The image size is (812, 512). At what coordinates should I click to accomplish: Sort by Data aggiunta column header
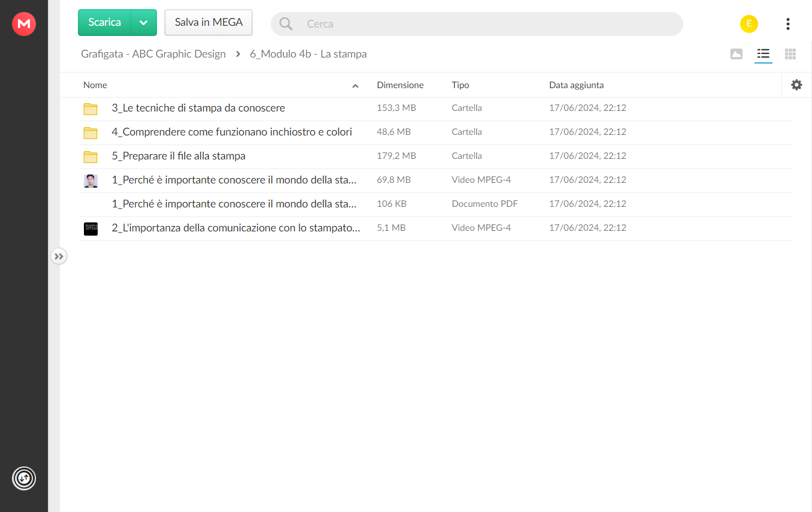576,85
